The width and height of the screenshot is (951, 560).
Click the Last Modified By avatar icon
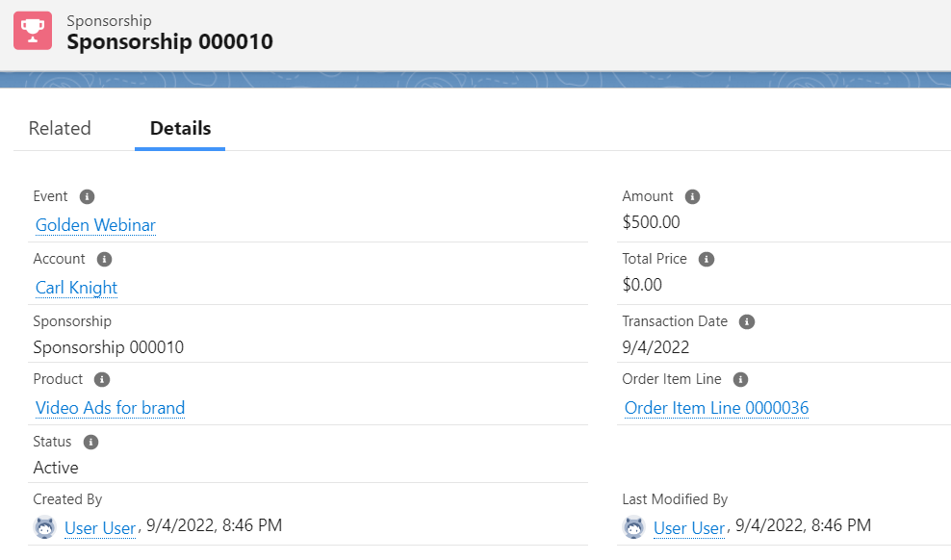pyautogui.click(x=633, y=527)
